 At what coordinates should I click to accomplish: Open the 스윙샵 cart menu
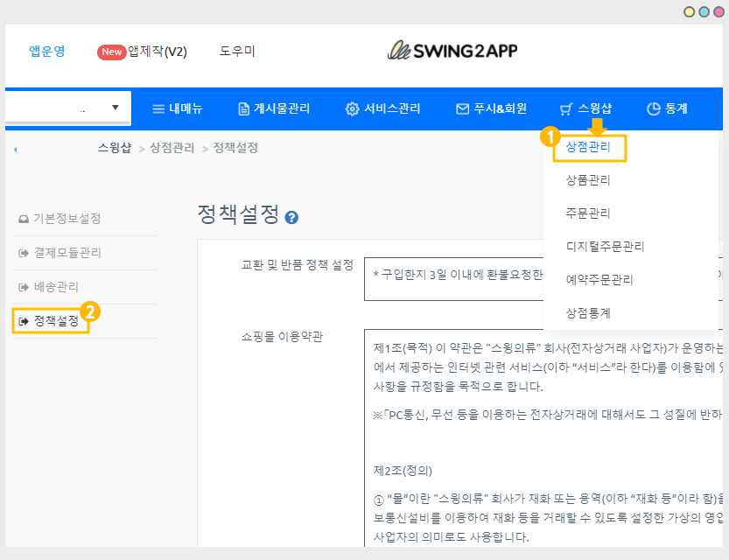click(x=585, y=108)
